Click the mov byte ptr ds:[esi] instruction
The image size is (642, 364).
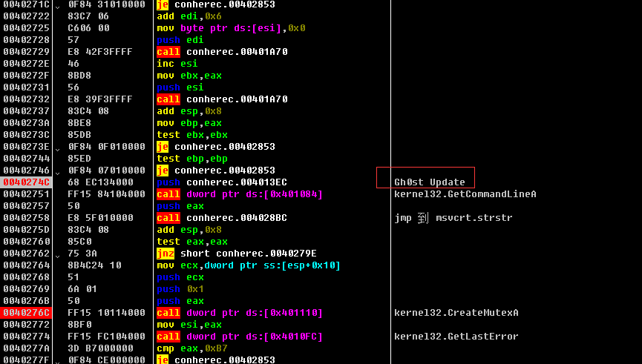pos(231,28)
